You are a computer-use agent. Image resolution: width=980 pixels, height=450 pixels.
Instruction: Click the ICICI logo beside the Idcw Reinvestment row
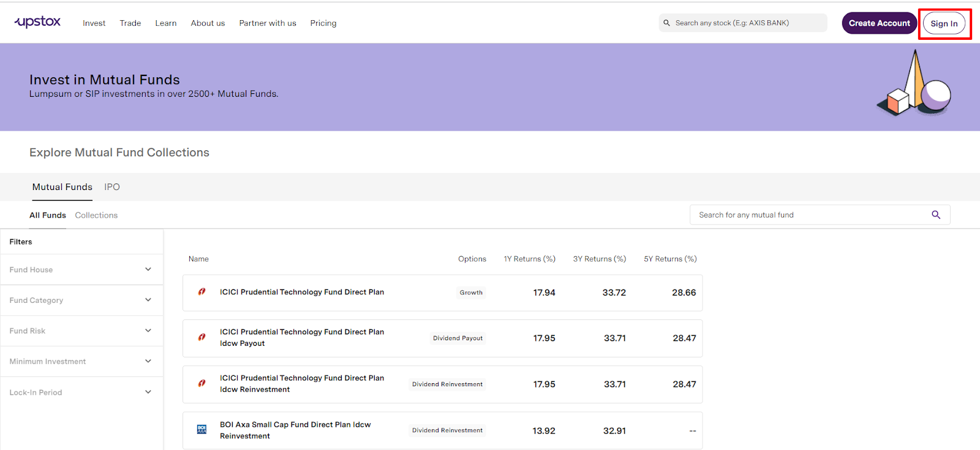pos(202,383)
